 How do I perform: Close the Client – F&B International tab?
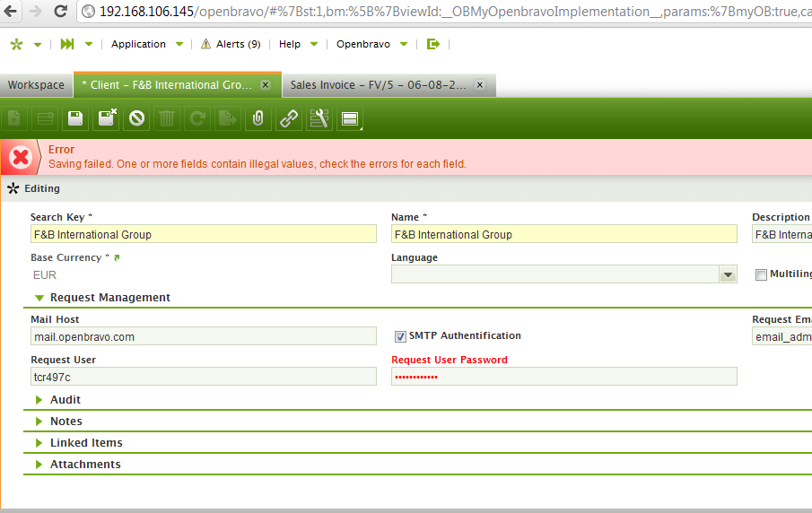coord(266,85)
